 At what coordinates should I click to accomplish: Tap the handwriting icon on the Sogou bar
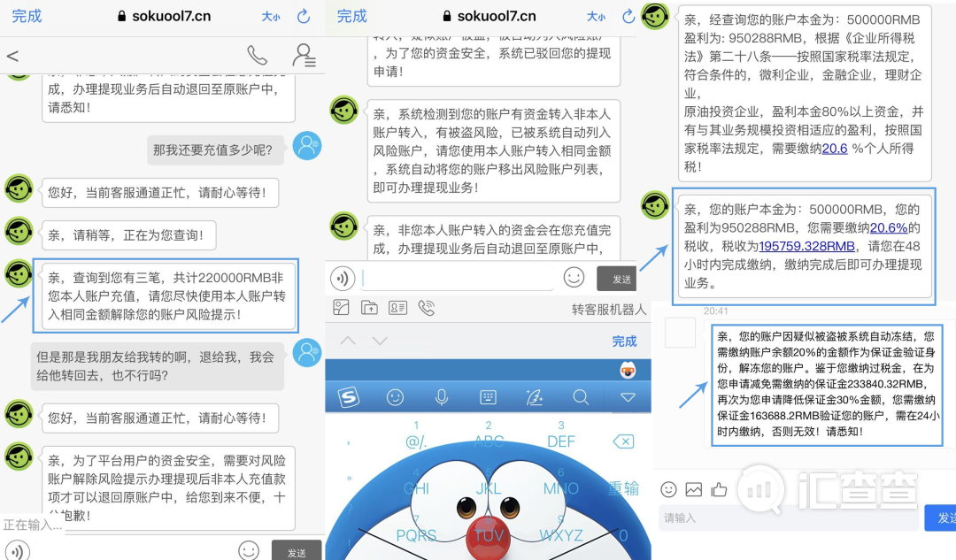click(534, 398)
